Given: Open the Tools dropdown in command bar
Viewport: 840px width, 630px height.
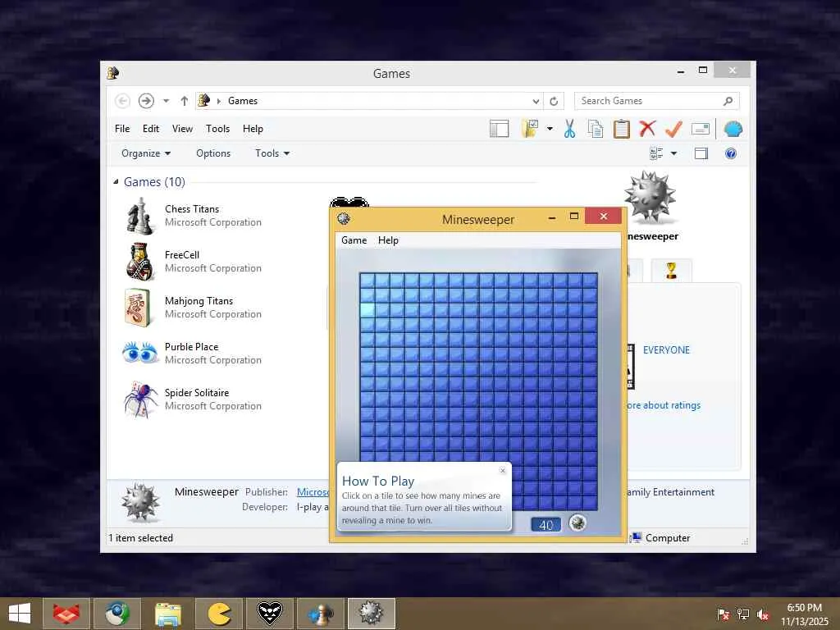Looking at the screenshot, I should click(272, 153).
